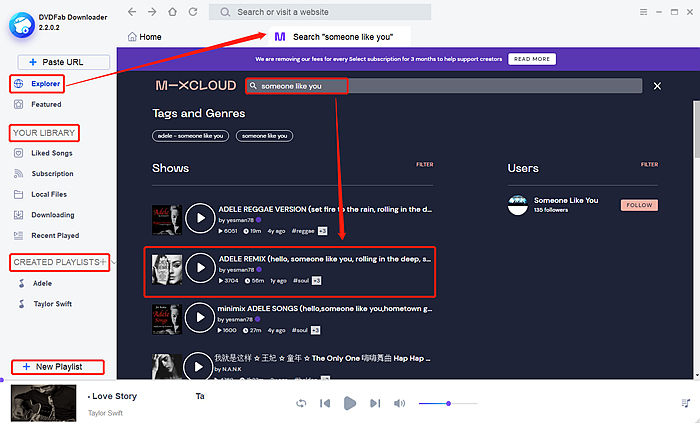The width and height of the screenshot is (700, 423).
Task: Click the Mixcloud search box
Action: tap(444, 86)
